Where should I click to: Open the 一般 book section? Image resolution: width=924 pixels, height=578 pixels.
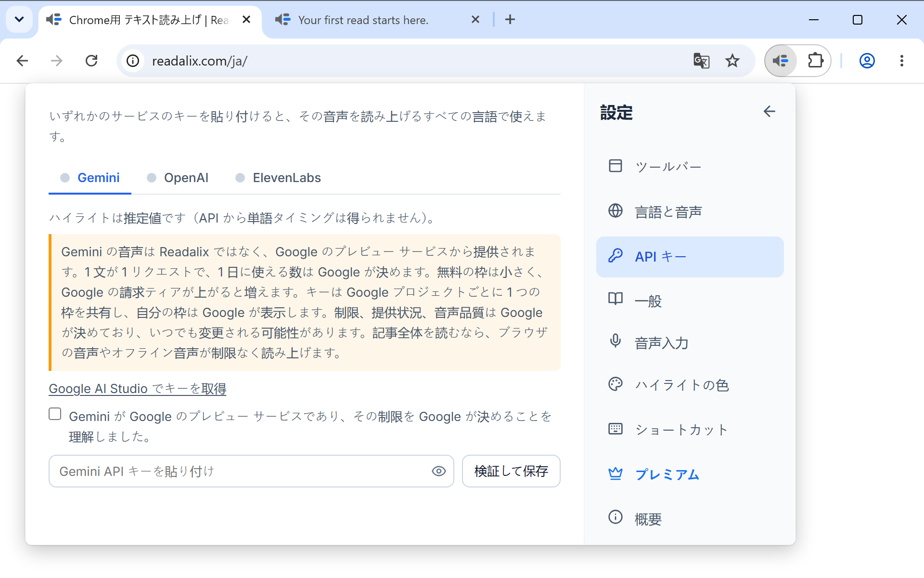[690, 301]
